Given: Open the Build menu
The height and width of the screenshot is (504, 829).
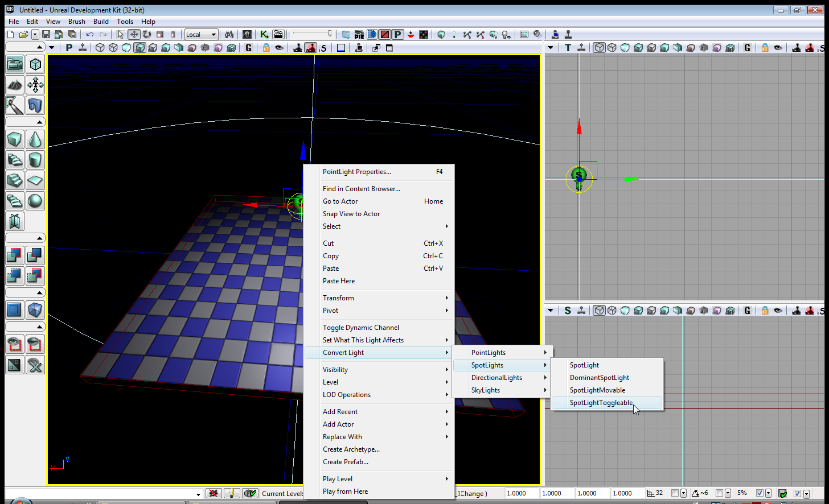Looking at the screenshot, I should [x=101, y=22].
